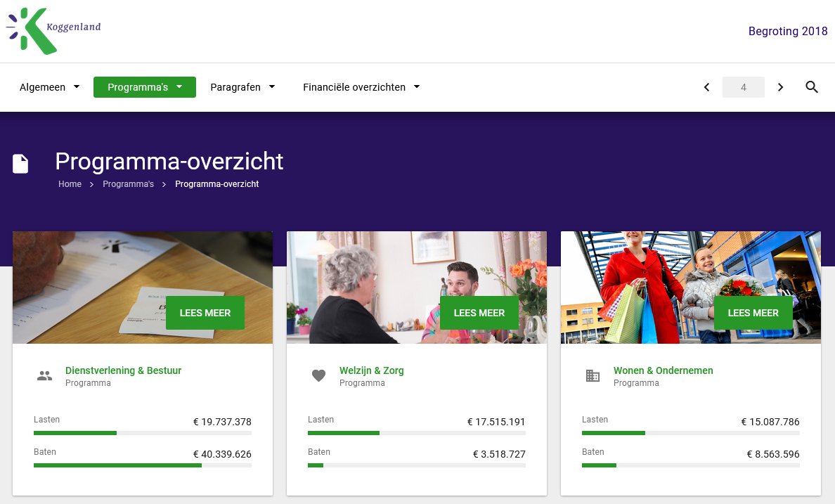The width and height of the screenshot is (835, 504).
Task: Open the Paragrafen dropdown
Action: coord(242,87)
